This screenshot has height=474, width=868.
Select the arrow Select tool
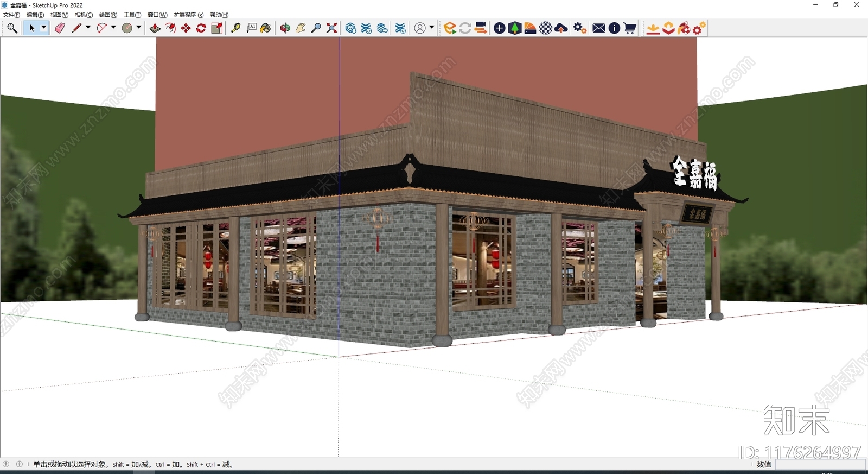tap(31, 28)
